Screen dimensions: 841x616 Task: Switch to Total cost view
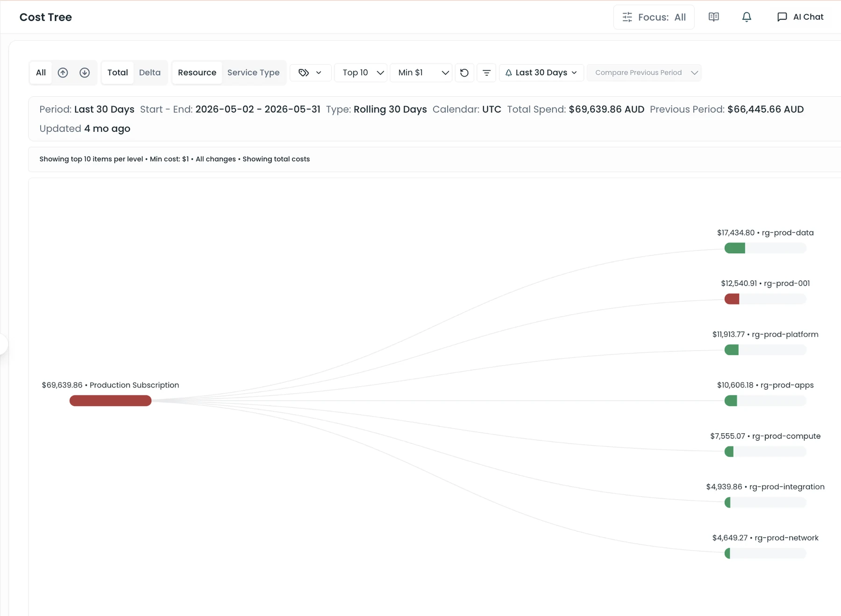point(118,72)
